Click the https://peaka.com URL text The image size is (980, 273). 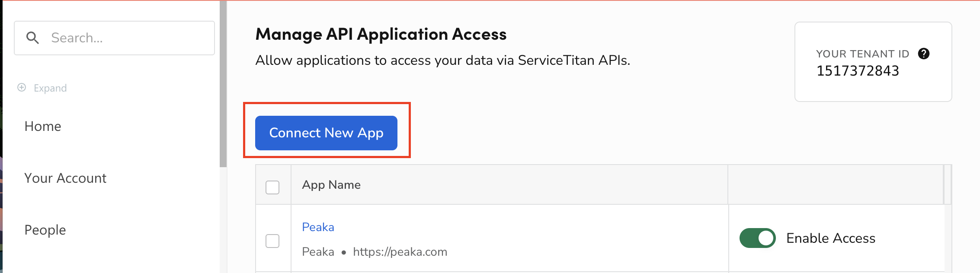(x=400, y=252)
